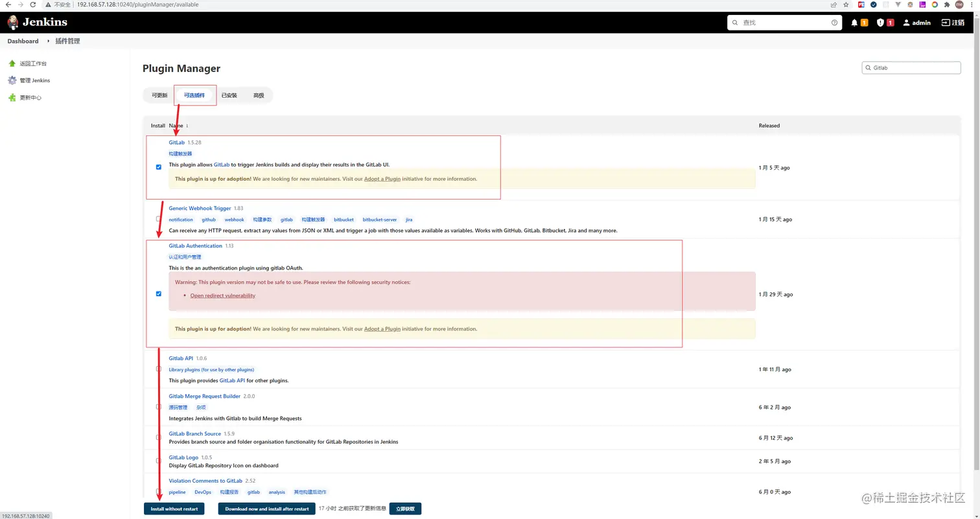
Task: Go back with the browser back arrow
Action: (x=7, y=5)
